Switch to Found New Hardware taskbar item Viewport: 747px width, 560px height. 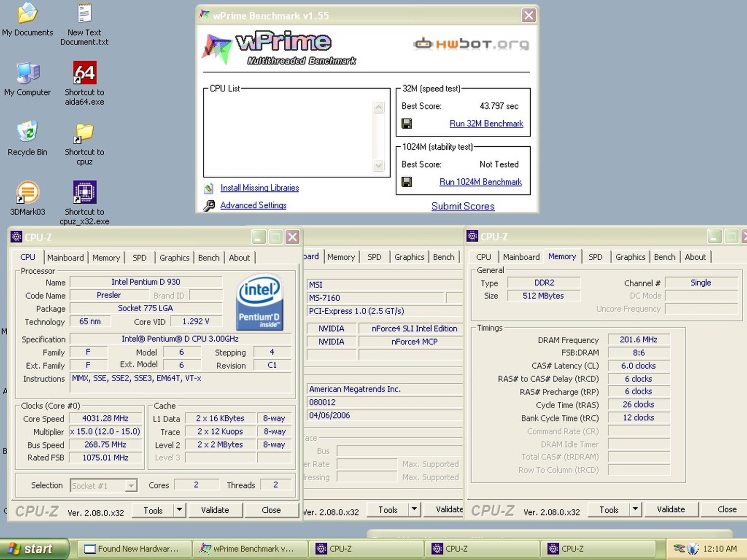[133, 549]
